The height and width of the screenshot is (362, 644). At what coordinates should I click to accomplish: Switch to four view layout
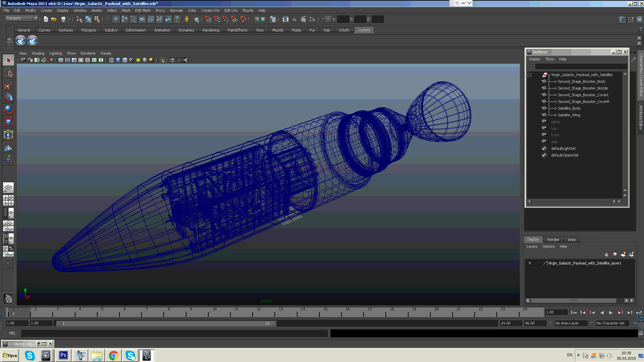(8, 200)
